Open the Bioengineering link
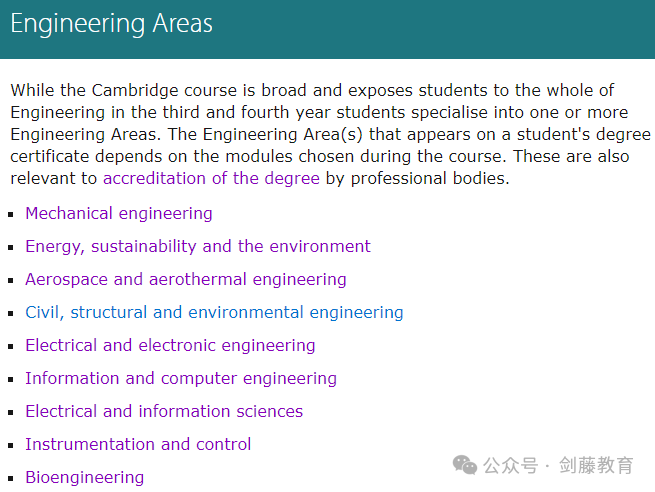The height and width of the screenshot is (492, 655). pyautogui.click(x=85, y=477)
